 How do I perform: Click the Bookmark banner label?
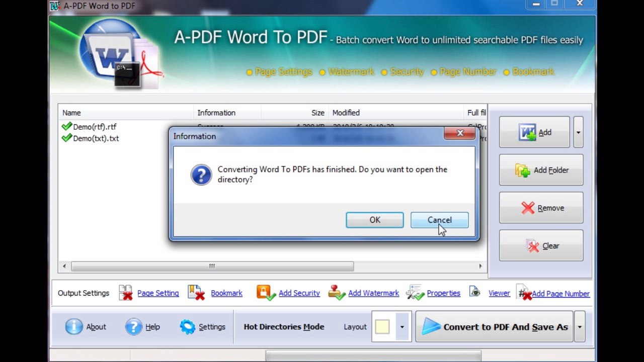(x=533, y=72)
